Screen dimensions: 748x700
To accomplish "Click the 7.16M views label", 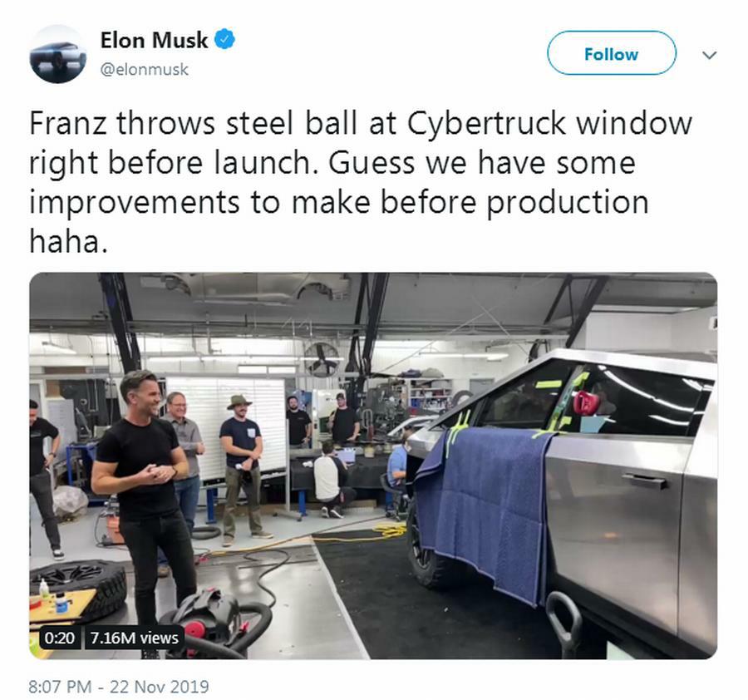I will pos(134,638).
